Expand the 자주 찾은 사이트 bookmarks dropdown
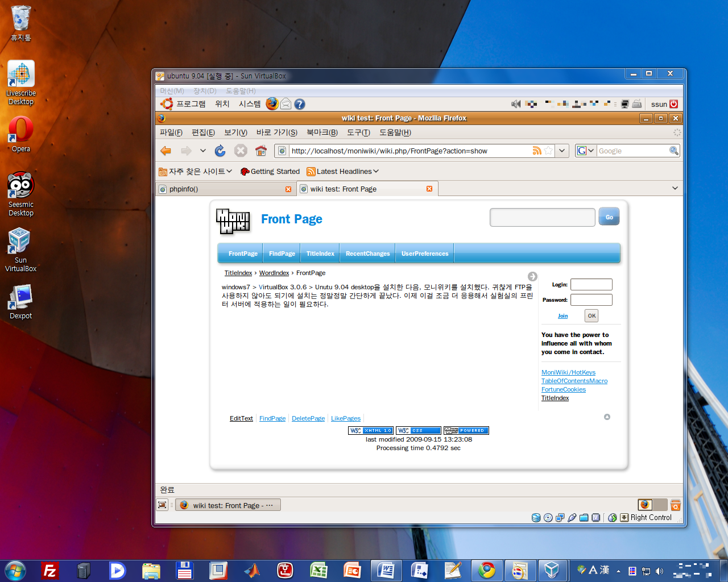The image size is (728, 582). tap(229, 171)
